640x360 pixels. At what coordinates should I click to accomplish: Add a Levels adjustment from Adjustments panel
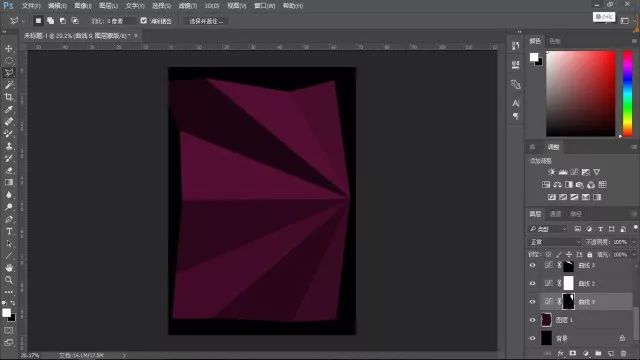tap(563, 172)
